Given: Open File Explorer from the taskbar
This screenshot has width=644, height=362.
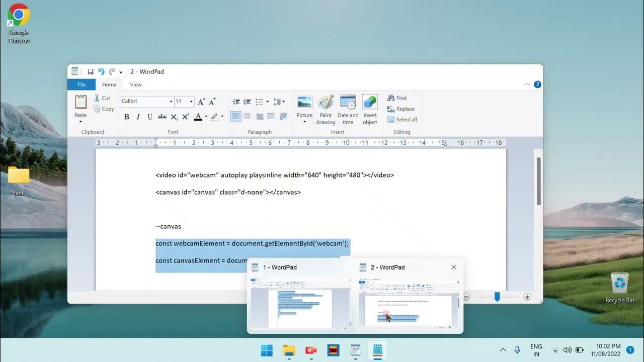Looking at the screenshot, I should (289, 350).
